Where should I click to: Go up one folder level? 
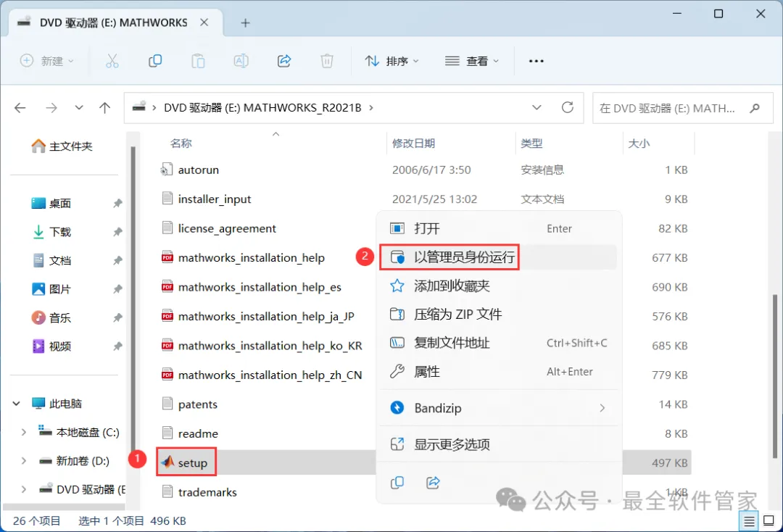[105, 108]
